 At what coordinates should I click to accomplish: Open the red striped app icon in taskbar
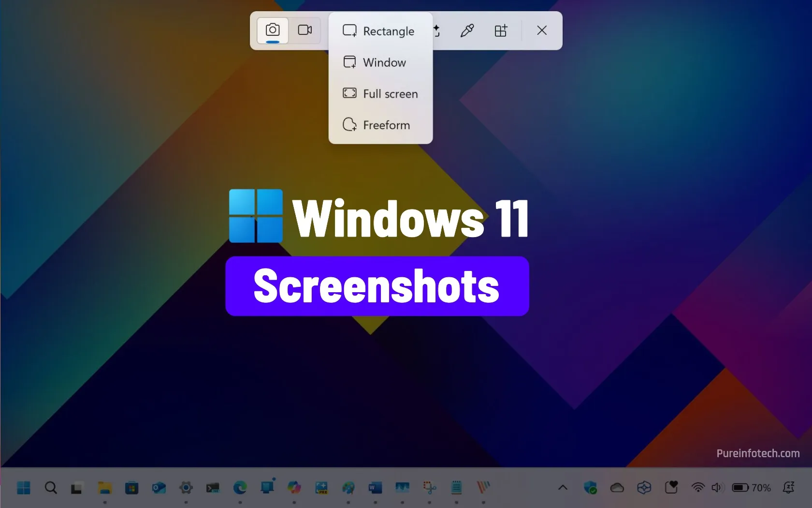pos(483,488)
